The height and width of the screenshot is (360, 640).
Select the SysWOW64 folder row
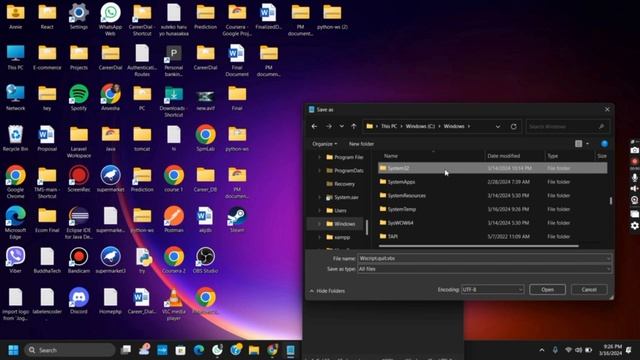click(493, 223)
